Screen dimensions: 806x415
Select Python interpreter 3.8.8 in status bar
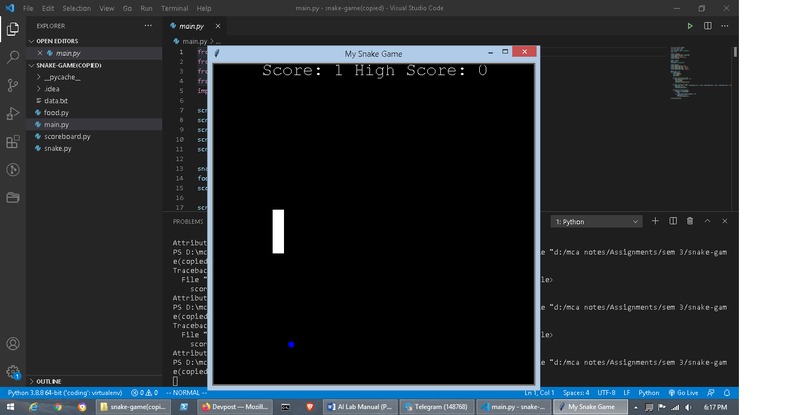[65, 392]
